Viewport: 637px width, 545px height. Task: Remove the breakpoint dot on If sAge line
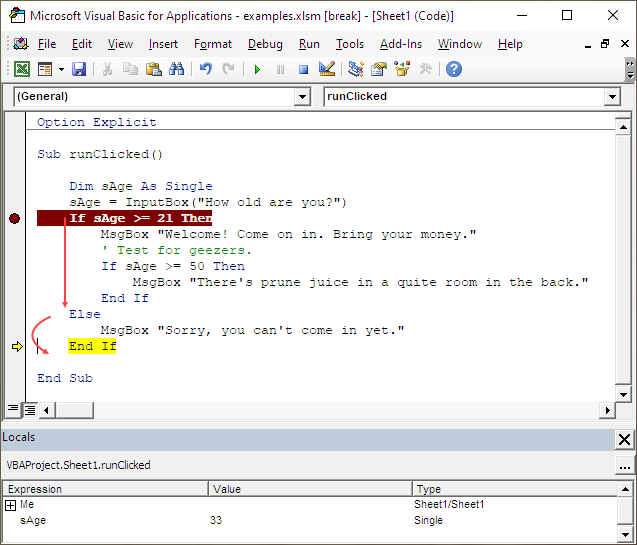[15, 218]
